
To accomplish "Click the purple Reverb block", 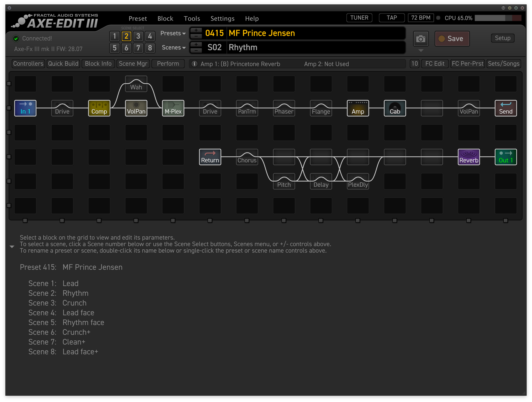I will 469,157.
